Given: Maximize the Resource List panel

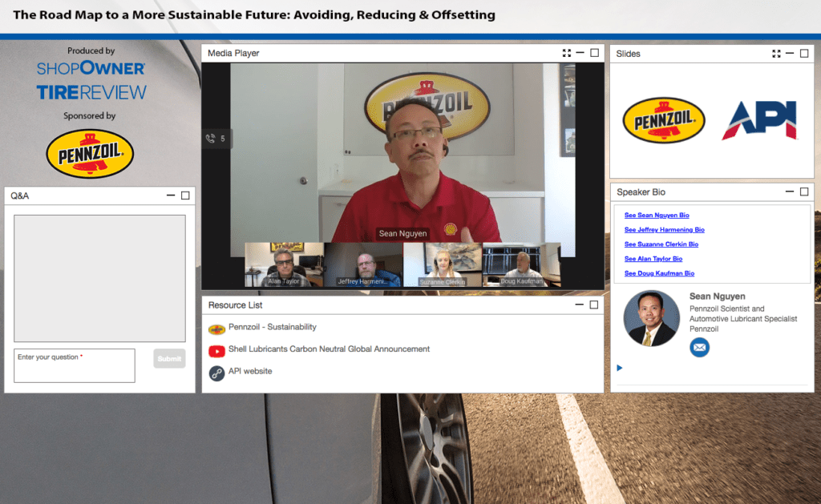Looking at the screenshot, I should coord(594,304).
